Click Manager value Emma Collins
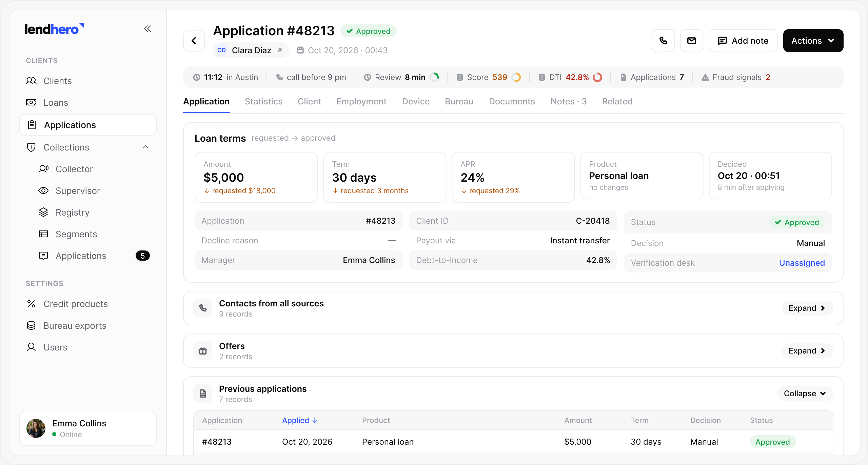This screenshot has height=465, width=868. click(x=369, y=260)
